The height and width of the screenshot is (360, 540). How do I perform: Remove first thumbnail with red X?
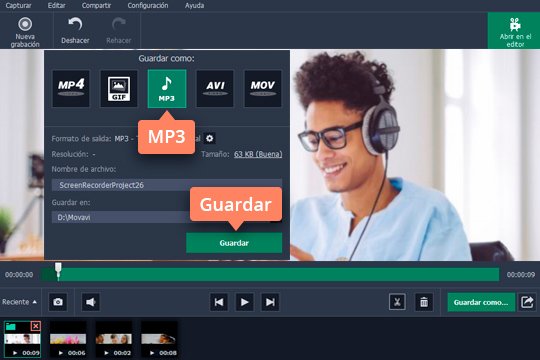35,326
